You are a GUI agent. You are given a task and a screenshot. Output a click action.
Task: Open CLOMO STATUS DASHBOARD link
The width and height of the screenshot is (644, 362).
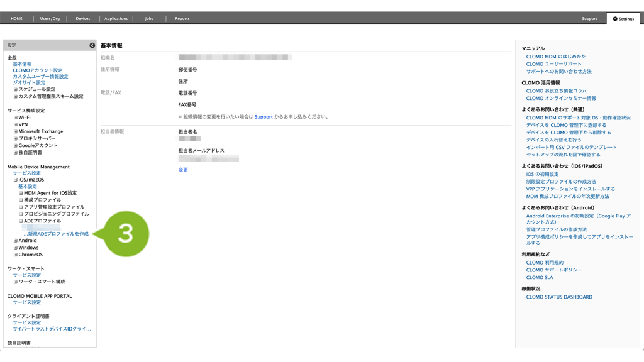pos(559,297)
